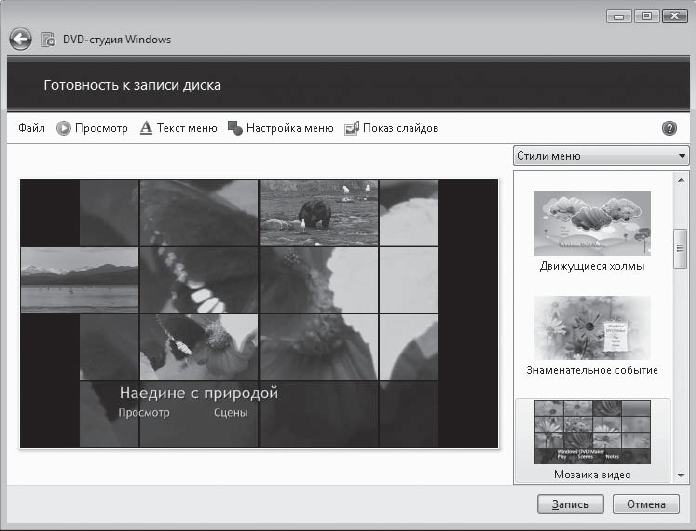Click Просмотр link in the menu preview
The height and width of the screenshot is (531, 696).
[x=144, y=413]
